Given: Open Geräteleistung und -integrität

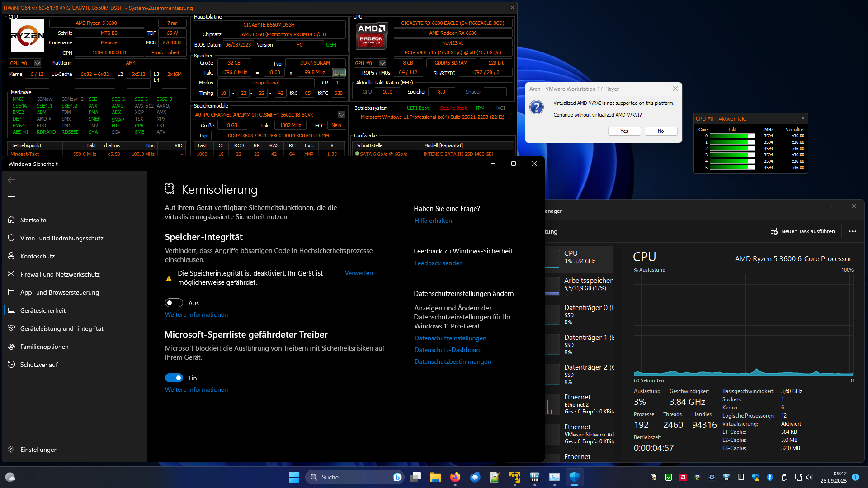Looking at the screenshot, I should tap(75, 328).
